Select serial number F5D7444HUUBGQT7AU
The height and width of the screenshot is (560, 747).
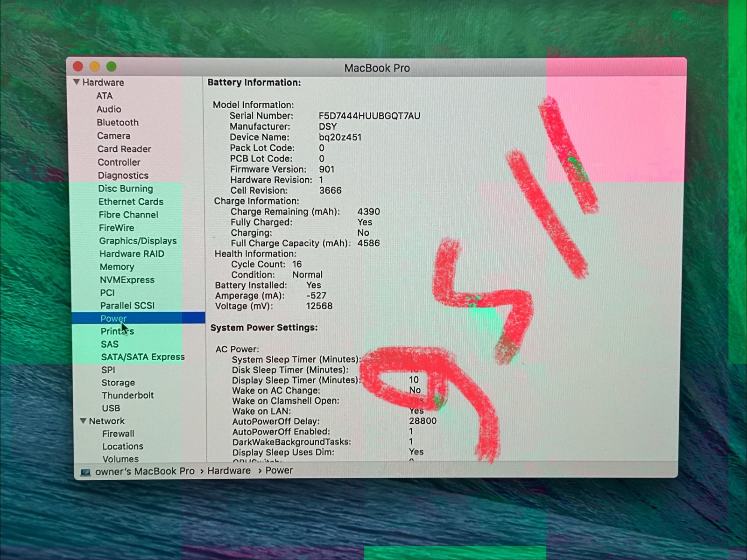click(369, 116)
